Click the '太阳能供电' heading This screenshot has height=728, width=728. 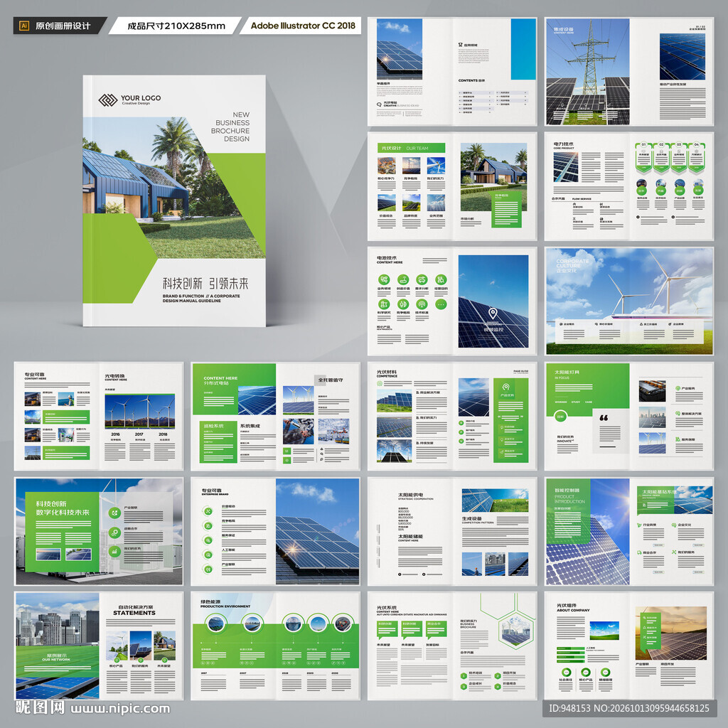410,495
